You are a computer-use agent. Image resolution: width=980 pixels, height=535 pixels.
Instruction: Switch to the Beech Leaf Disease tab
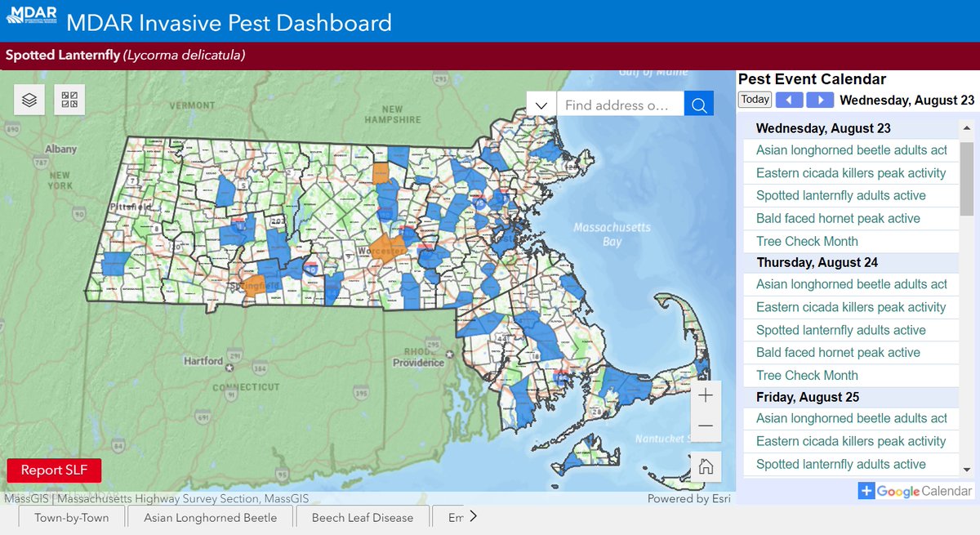(363, 516)
